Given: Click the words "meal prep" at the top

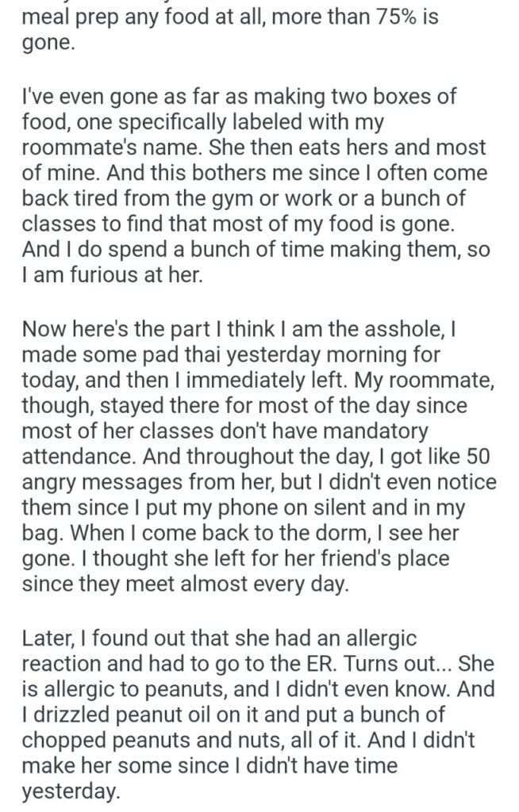Looking at the screenshot, I should [56, 17].
